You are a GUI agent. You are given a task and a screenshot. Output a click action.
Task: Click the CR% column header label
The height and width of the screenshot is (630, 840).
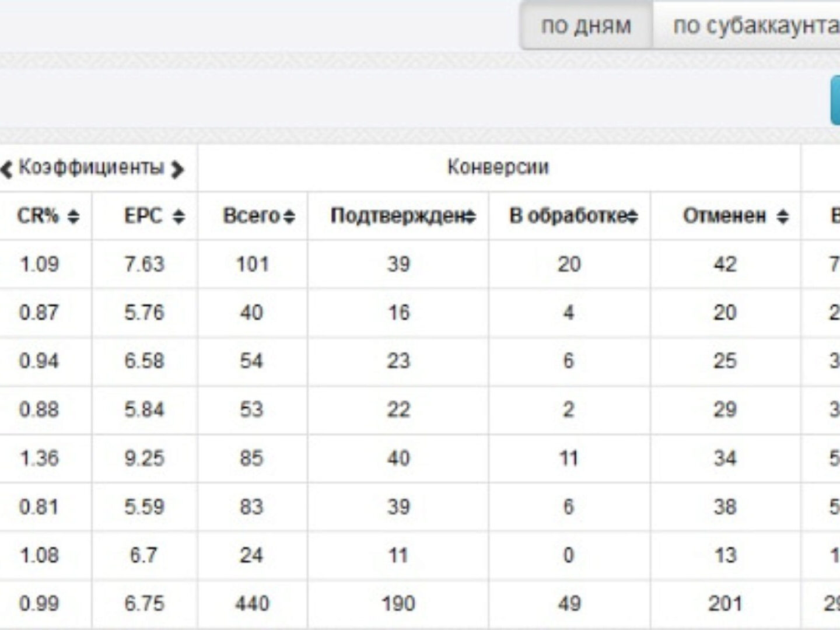38,216
